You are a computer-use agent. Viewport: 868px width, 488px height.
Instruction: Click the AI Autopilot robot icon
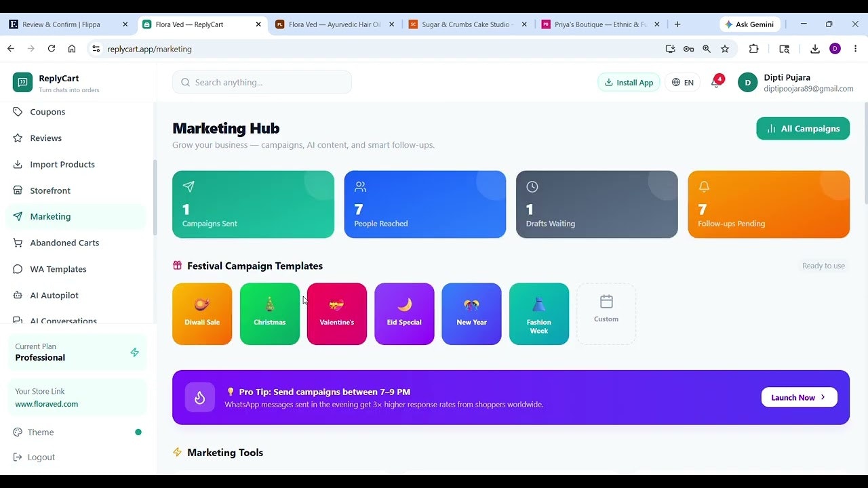coord(18,296)
